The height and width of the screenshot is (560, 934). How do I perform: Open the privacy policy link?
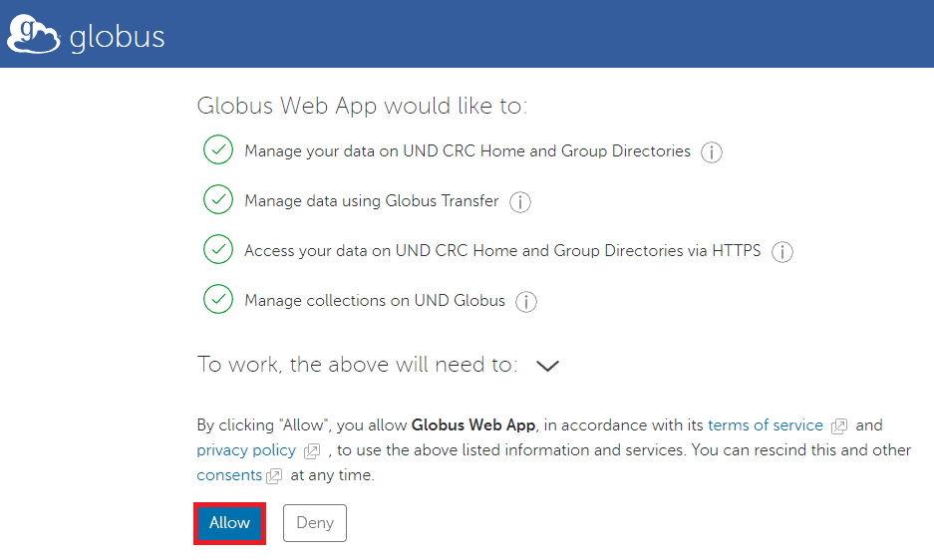click(x=246, y=450)
